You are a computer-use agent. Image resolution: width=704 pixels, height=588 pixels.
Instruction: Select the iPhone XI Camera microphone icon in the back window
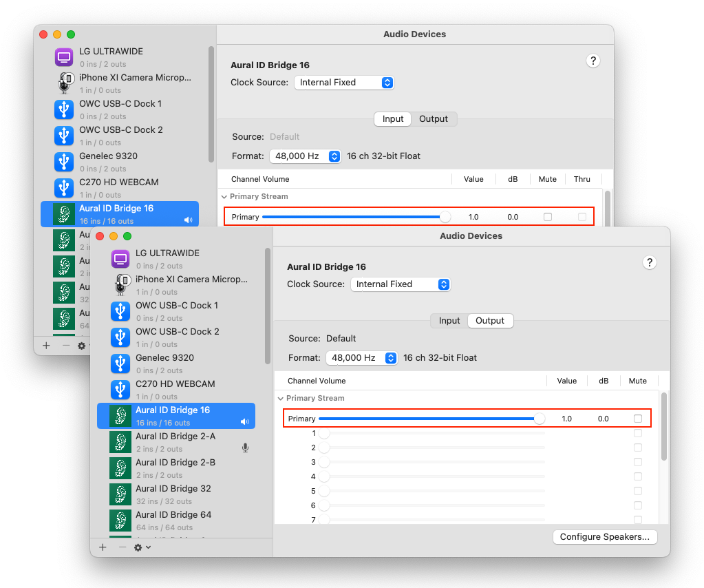coord(65,83)
